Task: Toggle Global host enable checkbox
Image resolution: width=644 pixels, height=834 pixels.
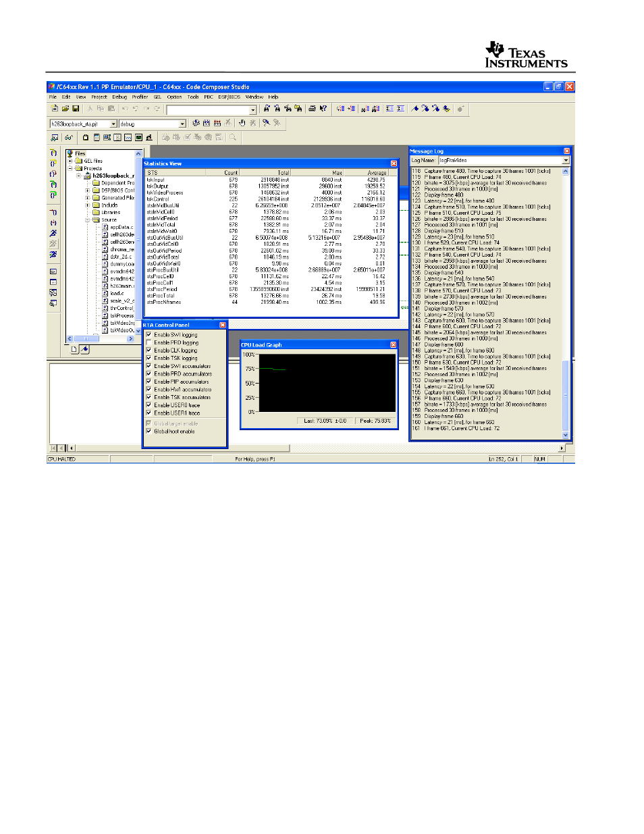Action: (149, 431)
